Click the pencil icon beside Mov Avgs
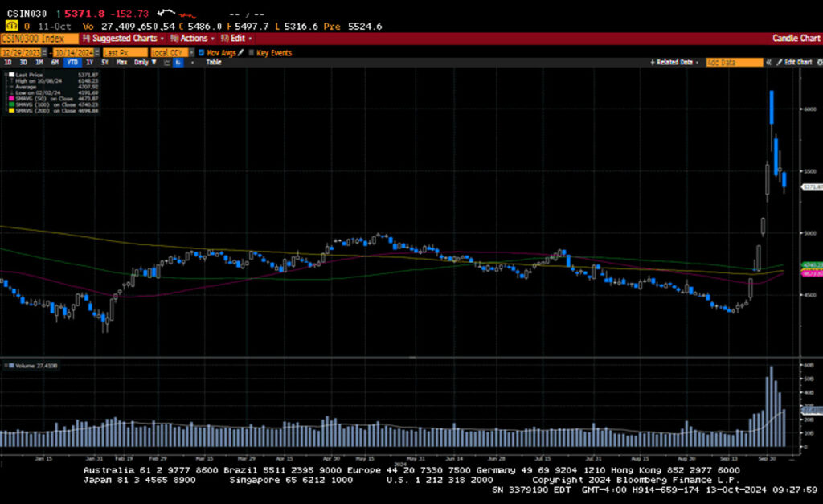Image resolution: width=823 pixels, height=504 pixels. [x=240, y=53]
